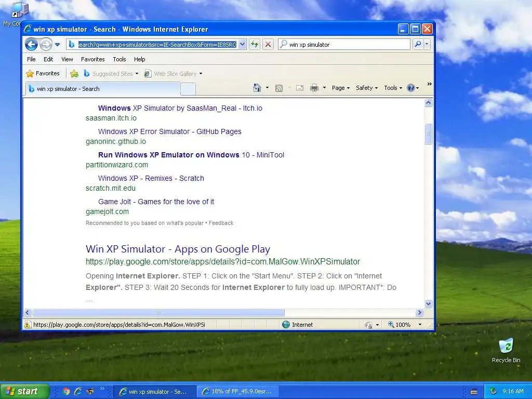Open 'Windows XP - Remixes - Scratch' link
This screenshot has width=532, height=399.
click(x=151, y=179)
